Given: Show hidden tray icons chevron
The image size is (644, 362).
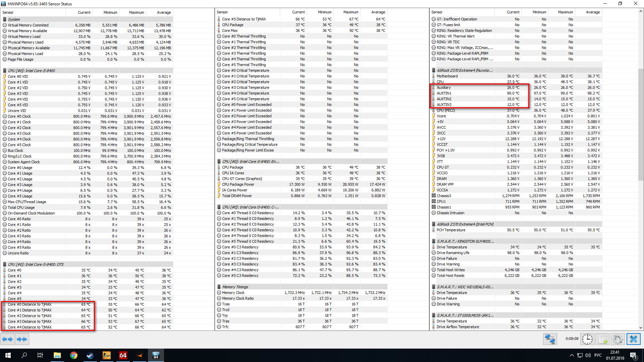Looking at the screenshot, I should point(572,355).
